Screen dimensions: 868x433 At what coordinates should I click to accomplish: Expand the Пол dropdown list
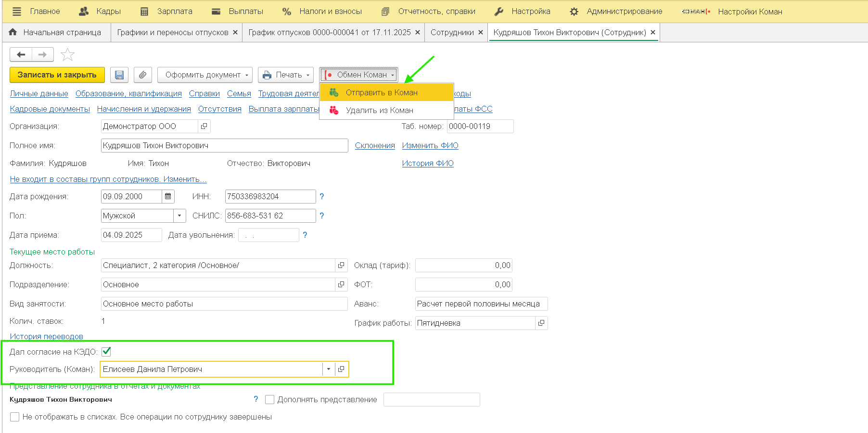179,216
